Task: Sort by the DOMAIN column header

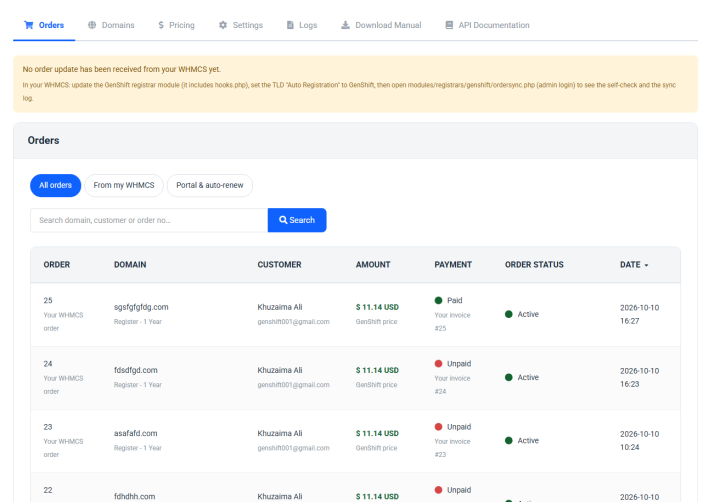Action: pyautogui.click(x=130, y=265)
